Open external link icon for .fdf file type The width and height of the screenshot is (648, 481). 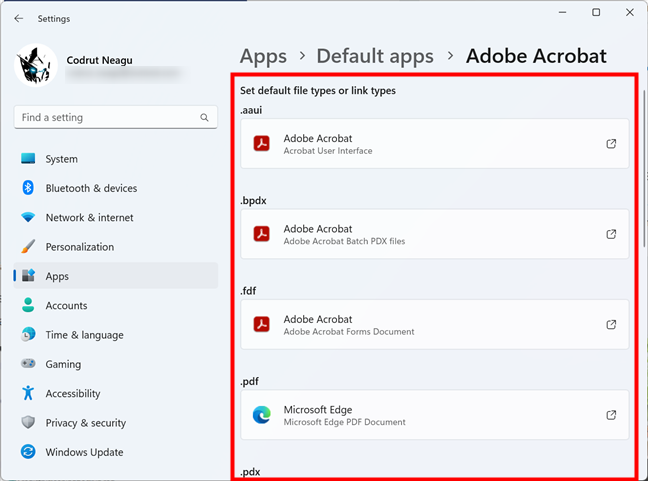click(x=611, y=325)
